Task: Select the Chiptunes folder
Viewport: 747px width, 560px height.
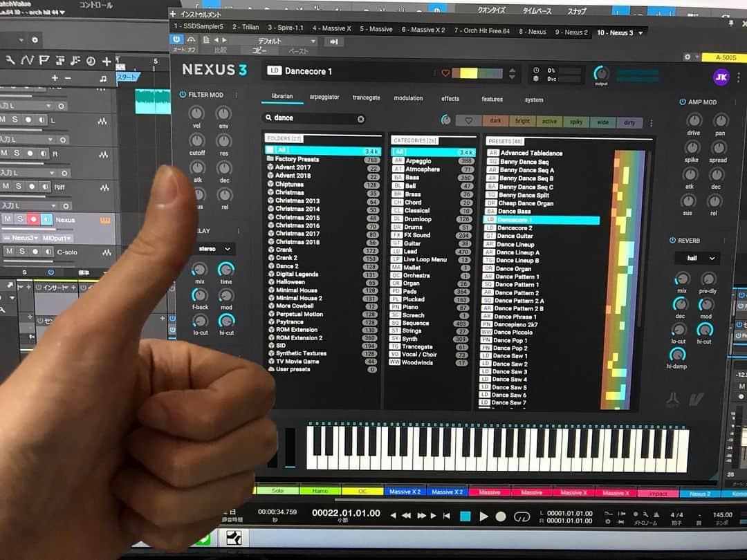Action: 323,185
